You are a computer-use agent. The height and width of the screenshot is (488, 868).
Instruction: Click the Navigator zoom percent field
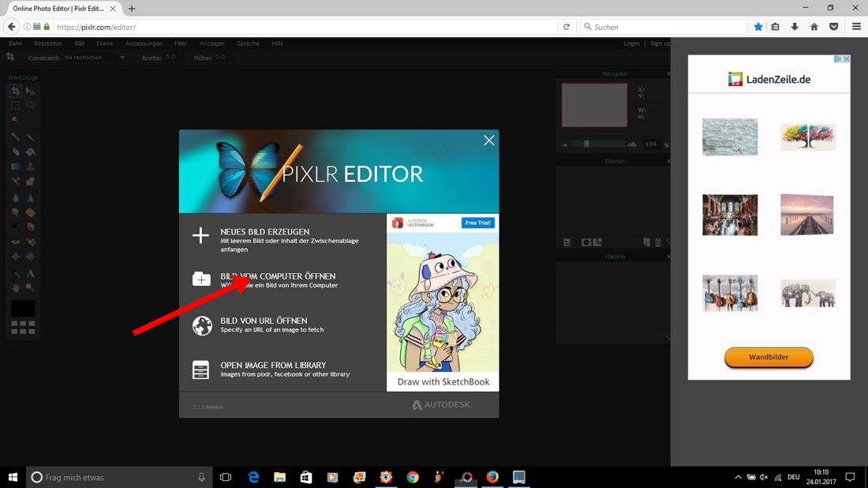[x=650, y=144]
